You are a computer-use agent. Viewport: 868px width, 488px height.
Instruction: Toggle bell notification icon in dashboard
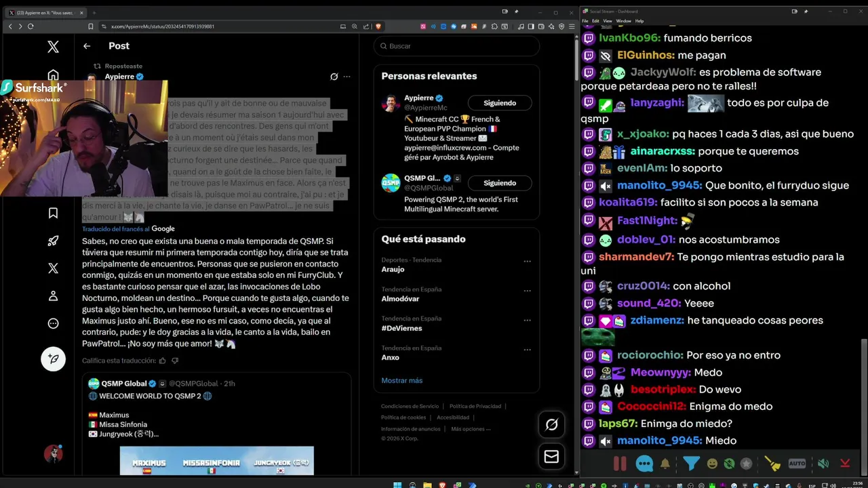click(665, 464)
